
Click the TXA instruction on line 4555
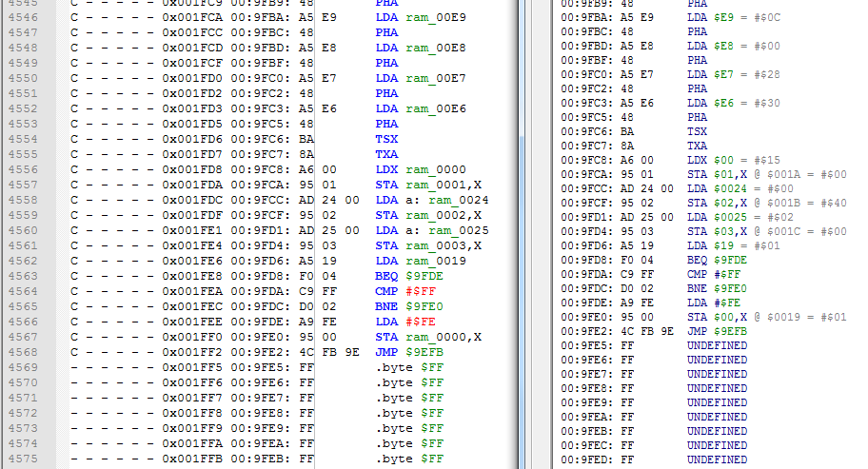tap(386, 154)
